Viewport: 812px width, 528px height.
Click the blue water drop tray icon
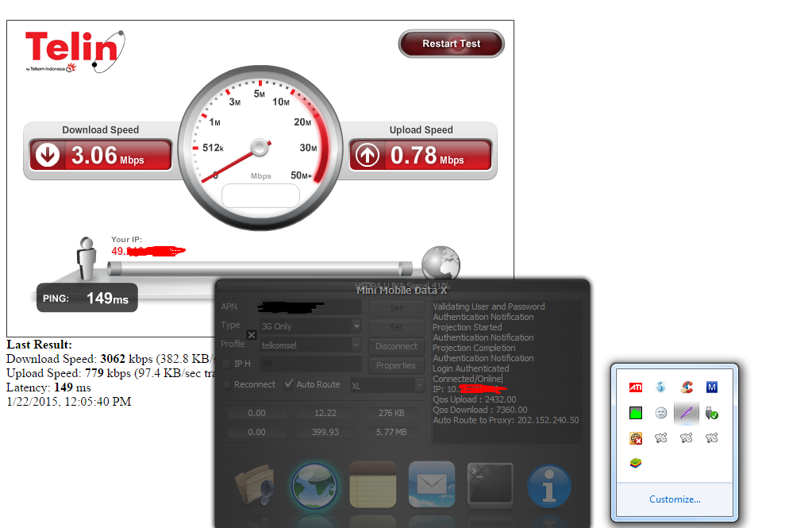[x=660, y=387]
